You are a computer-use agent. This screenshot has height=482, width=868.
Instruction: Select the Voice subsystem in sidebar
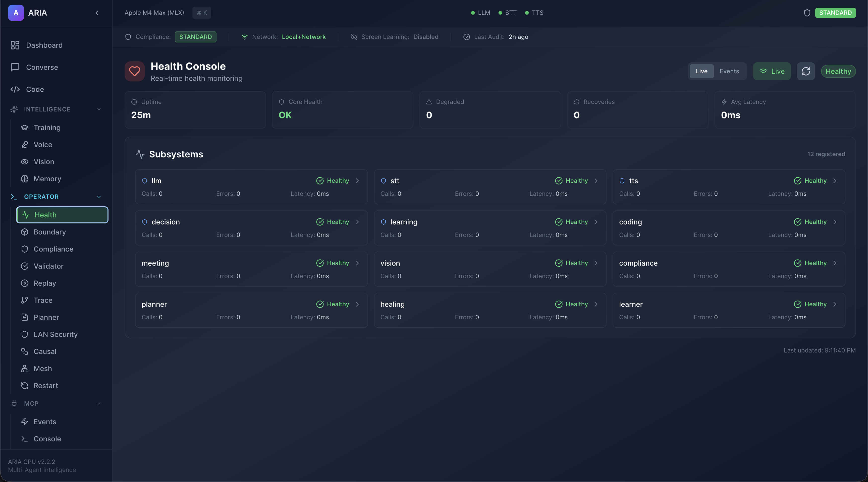point(42,145)
